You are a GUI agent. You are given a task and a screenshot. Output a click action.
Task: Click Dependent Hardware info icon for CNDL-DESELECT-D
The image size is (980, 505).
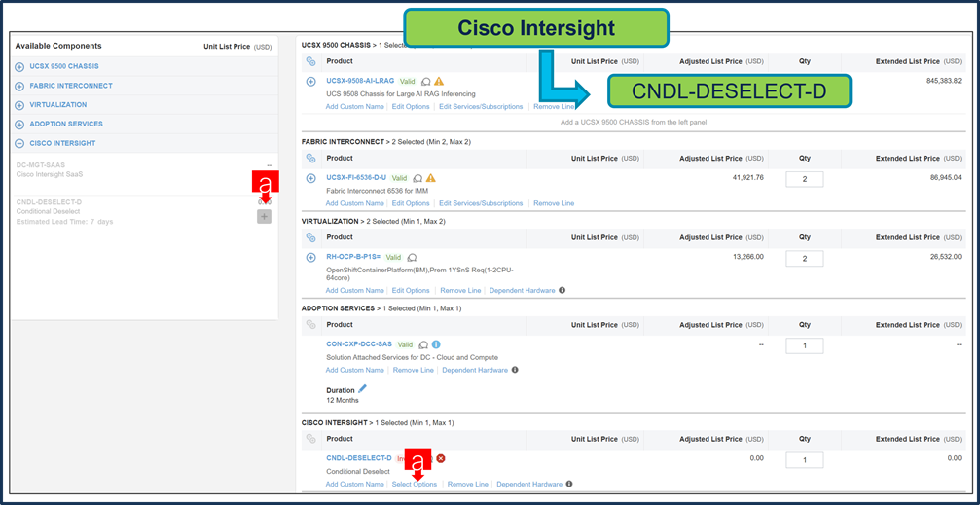pos(569,484)
